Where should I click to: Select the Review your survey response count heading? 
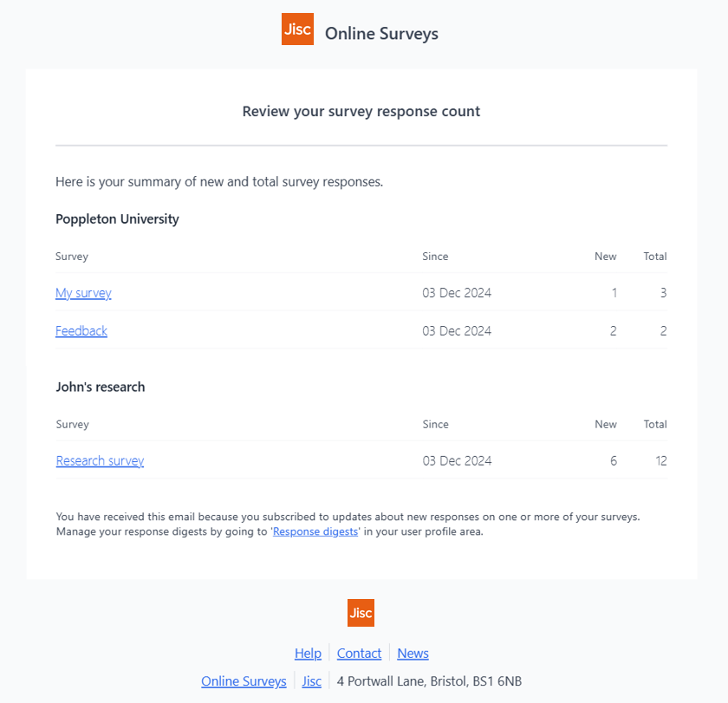(361, 112)
